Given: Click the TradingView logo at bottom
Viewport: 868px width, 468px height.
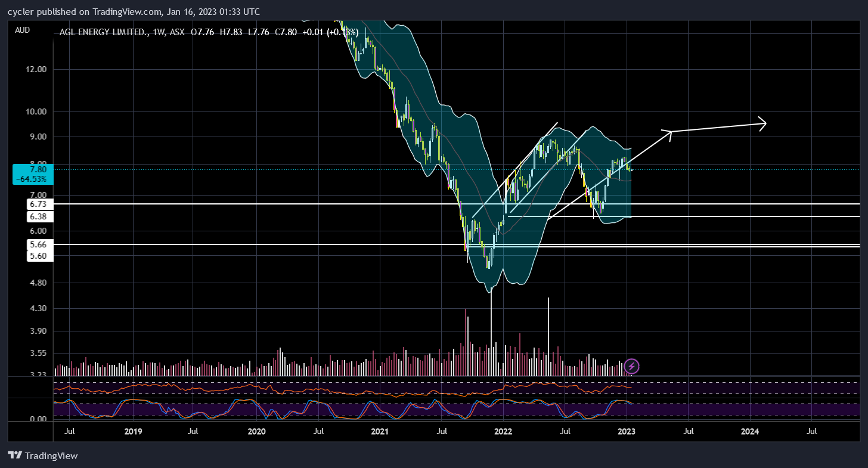Looking at the screenshot, I should coord(43,455).
